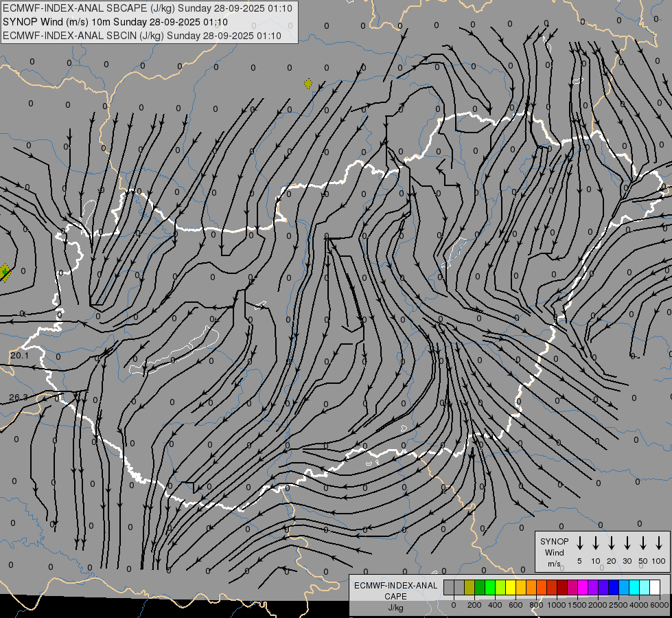The image size is (672, 618).
Task: Click the '1000' tick label on CAPE scale
Action: pos(556,605)
